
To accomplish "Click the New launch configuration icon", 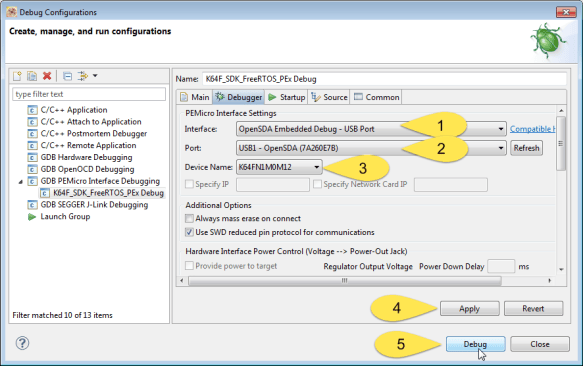I will pos(17,76).
